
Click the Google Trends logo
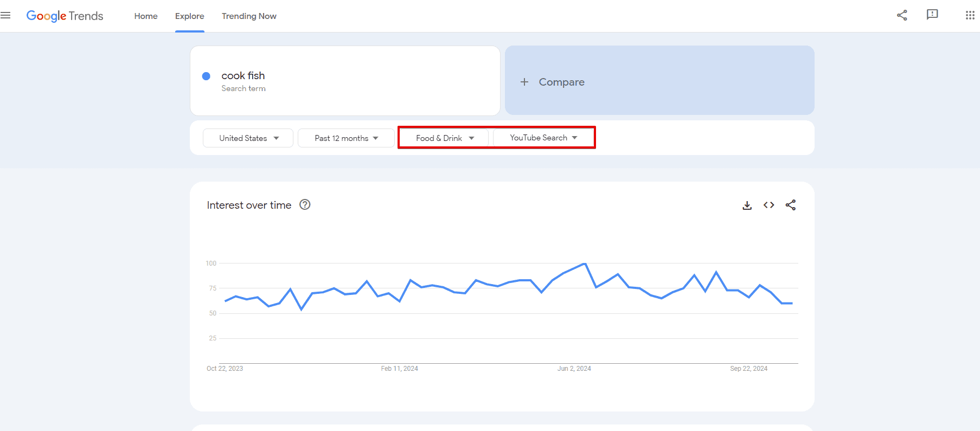(x=65, y=16)
